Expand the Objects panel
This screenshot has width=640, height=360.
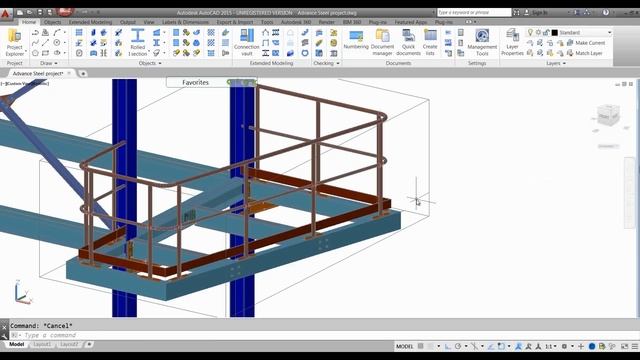pos(160,63)
